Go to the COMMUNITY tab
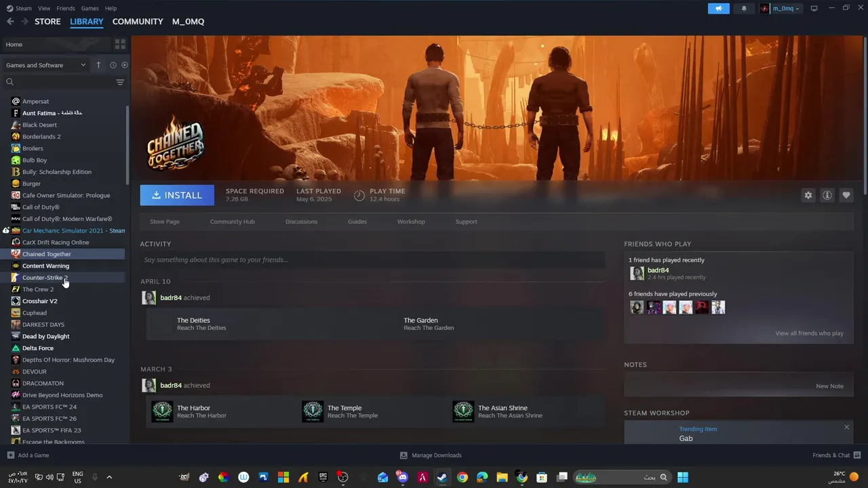 [x=138, y=22]
